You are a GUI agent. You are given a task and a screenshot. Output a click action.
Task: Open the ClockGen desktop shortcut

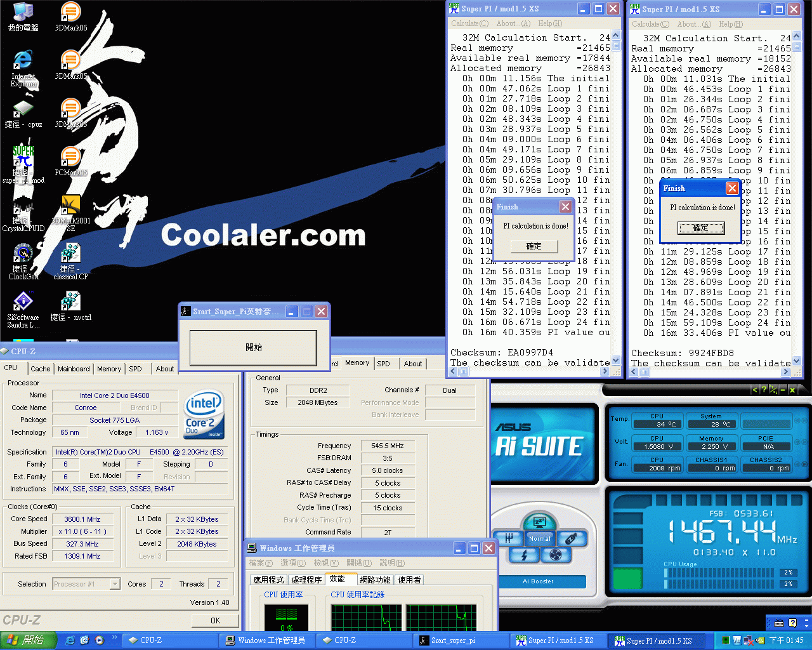tap(23, 262)
